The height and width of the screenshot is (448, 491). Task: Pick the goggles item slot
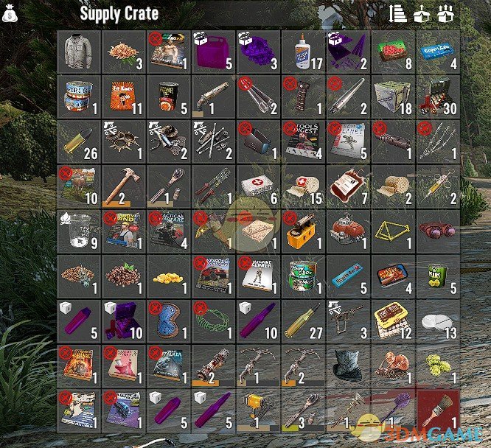438,231
